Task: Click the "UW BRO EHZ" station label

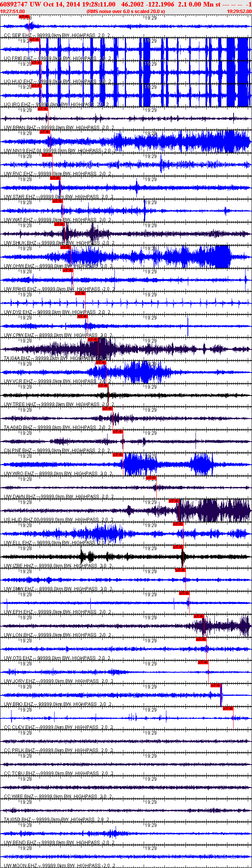Action: coord(19,704)
